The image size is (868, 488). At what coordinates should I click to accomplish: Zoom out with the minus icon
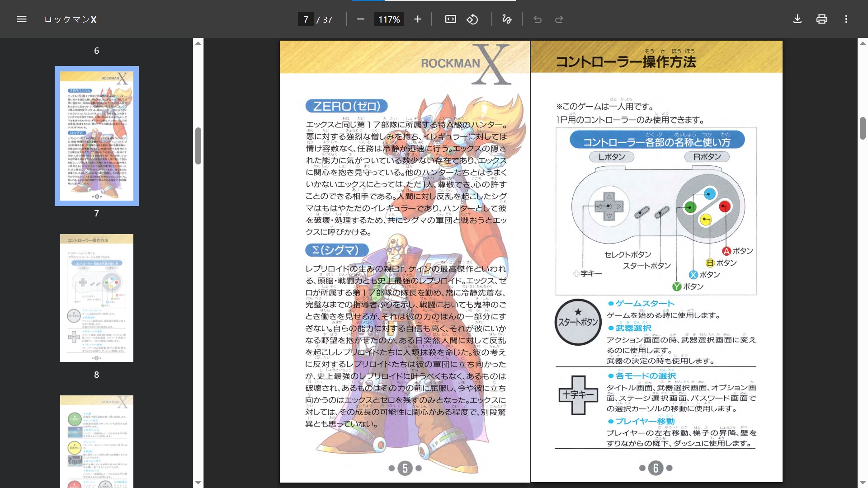(x=361, y=19)
